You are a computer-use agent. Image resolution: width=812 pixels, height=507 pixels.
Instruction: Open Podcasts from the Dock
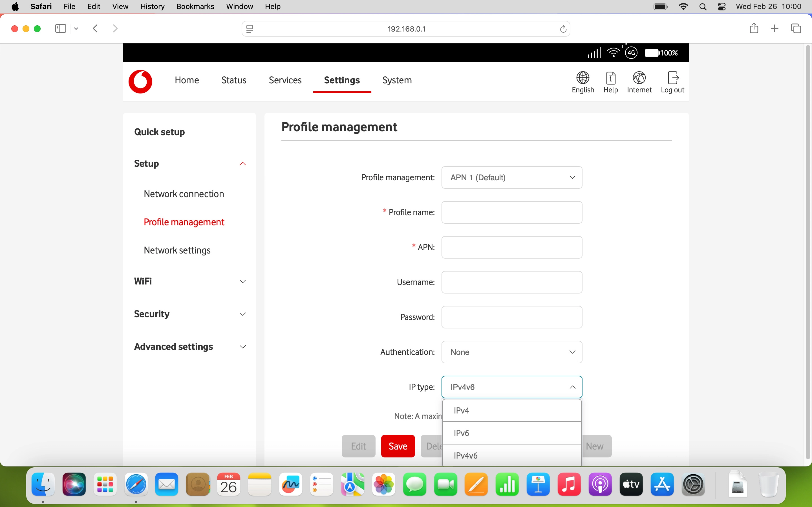point(600,484)
